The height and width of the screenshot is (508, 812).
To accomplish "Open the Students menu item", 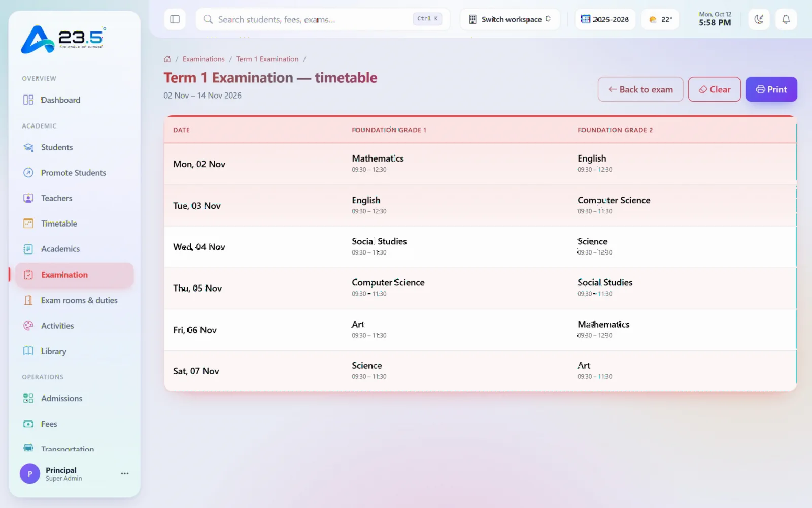I will click(x=74, y=147).
